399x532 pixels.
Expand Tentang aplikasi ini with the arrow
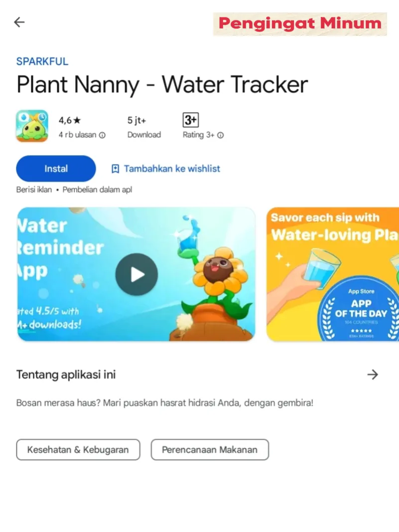373,374
